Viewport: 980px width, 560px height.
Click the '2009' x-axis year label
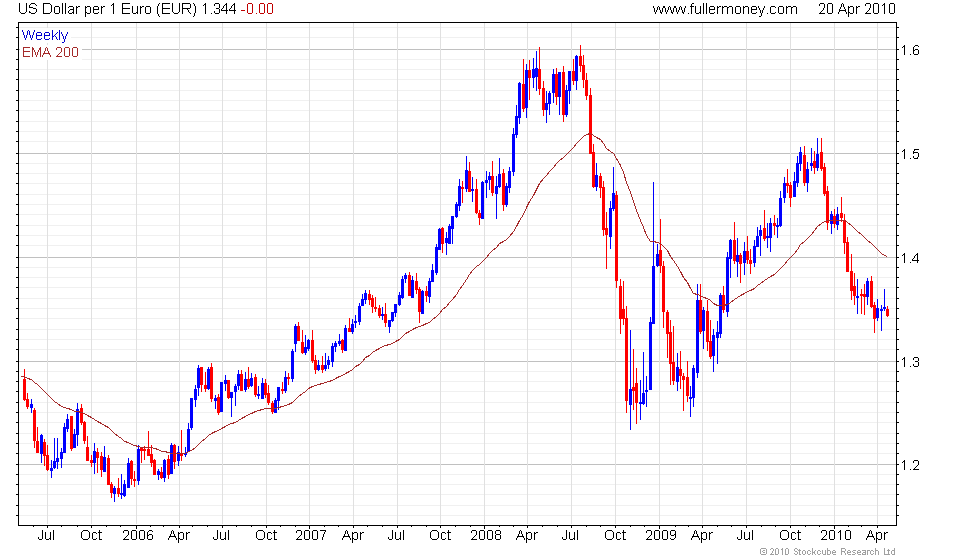[661, 536]
